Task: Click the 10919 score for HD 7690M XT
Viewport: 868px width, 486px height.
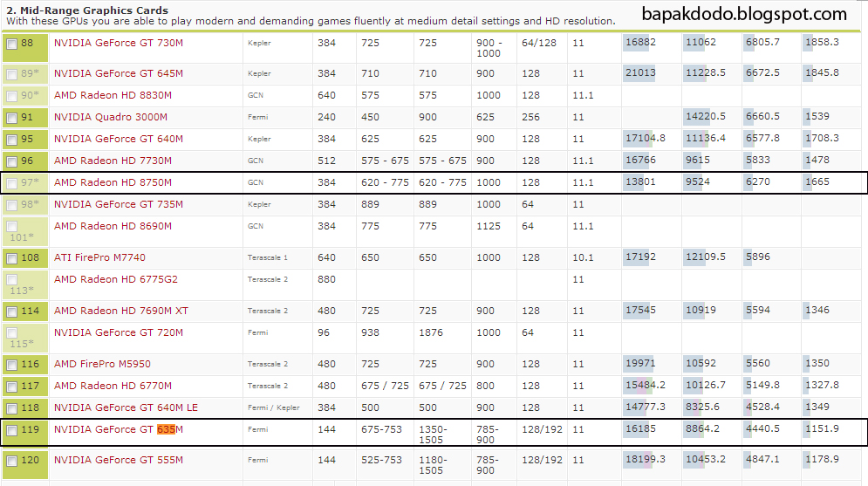Action: pos(701,310)
